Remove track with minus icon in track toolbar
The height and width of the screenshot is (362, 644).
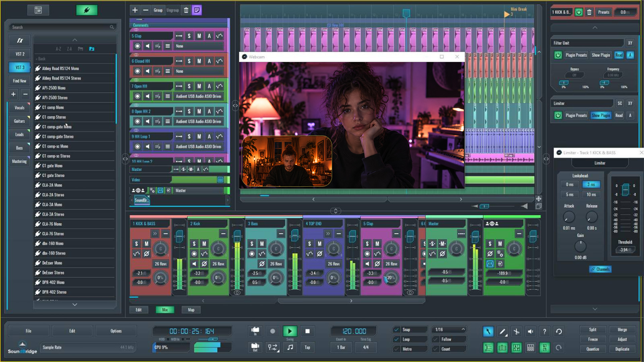[146, 10]
